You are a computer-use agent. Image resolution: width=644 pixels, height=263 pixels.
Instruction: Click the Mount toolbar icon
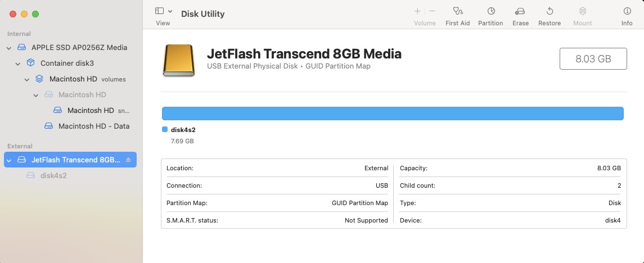(582, 11)
